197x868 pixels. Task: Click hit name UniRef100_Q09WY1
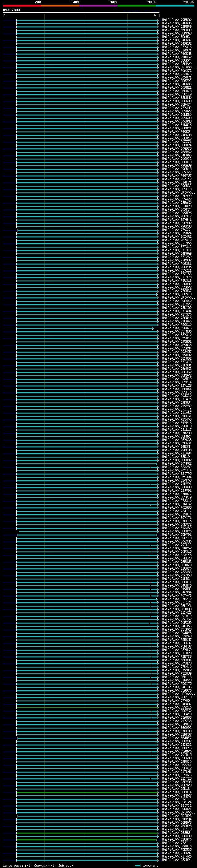[x=177, y=78]
